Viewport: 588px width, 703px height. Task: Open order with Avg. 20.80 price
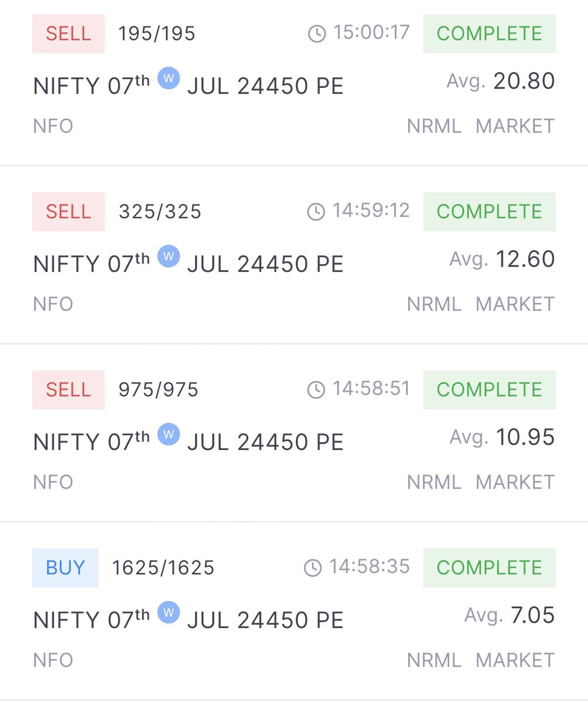click(294, 82)
